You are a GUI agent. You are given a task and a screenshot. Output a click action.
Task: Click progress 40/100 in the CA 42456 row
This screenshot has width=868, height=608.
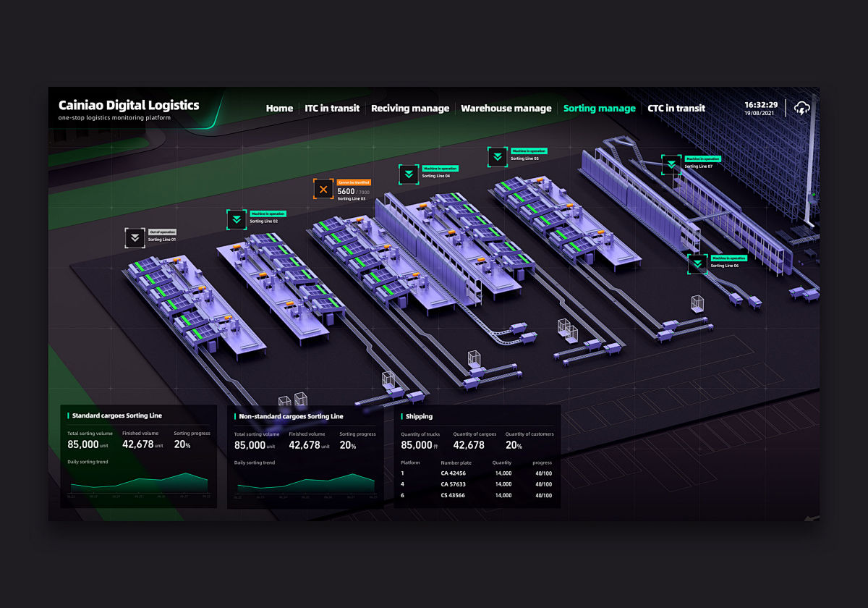[x=543, y=473]
